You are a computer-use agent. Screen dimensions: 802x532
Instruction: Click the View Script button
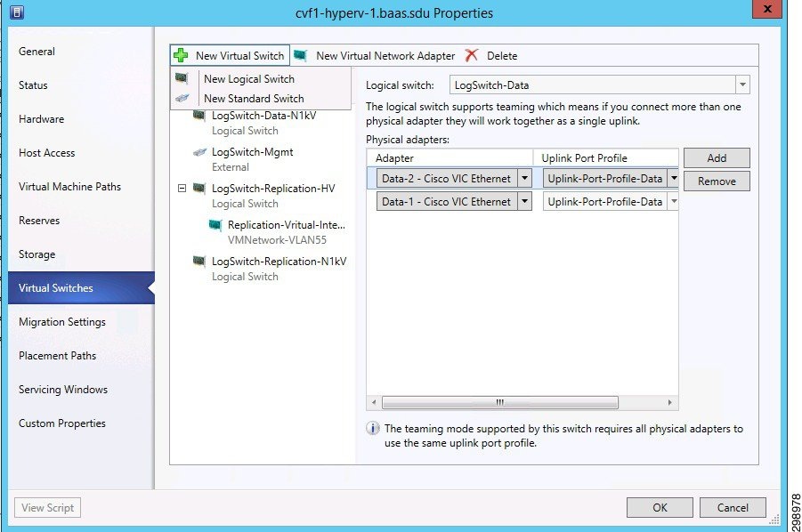tap(47, 507)
